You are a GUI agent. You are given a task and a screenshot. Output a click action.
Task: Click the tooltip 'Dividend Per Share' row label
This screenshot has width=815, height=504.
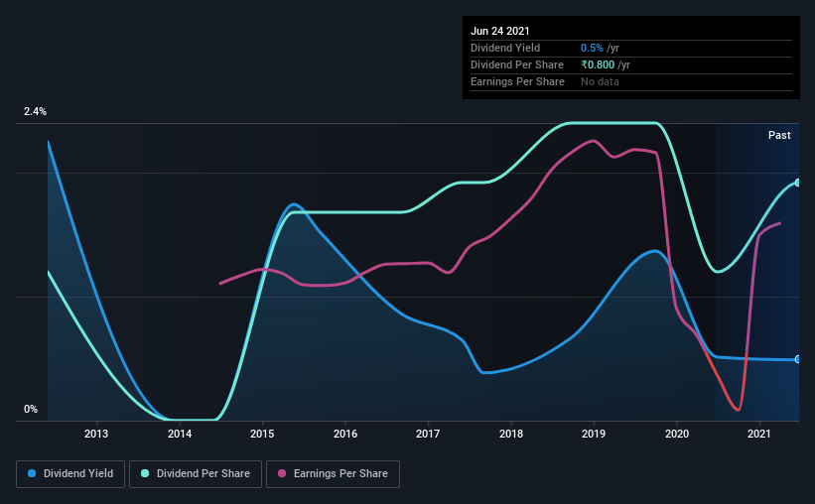click(516, 64)
